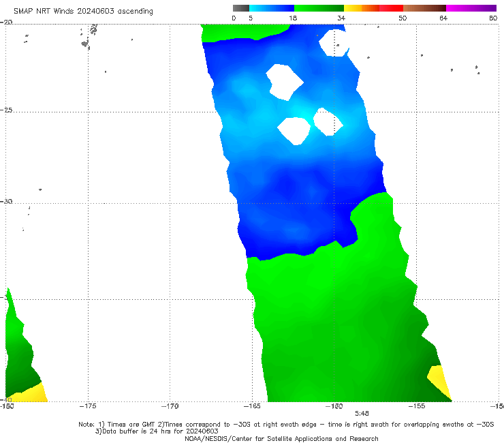504x443 pixels.
Task: Click the note "3)Data buffer is 24 hrs"
Action: coord(157,431)
